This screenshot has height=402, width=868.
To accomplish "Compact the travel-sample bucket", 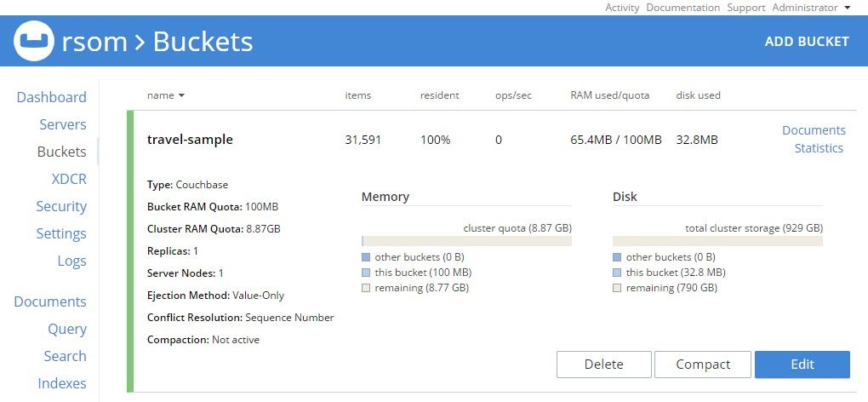I will (x=703, y=365).
